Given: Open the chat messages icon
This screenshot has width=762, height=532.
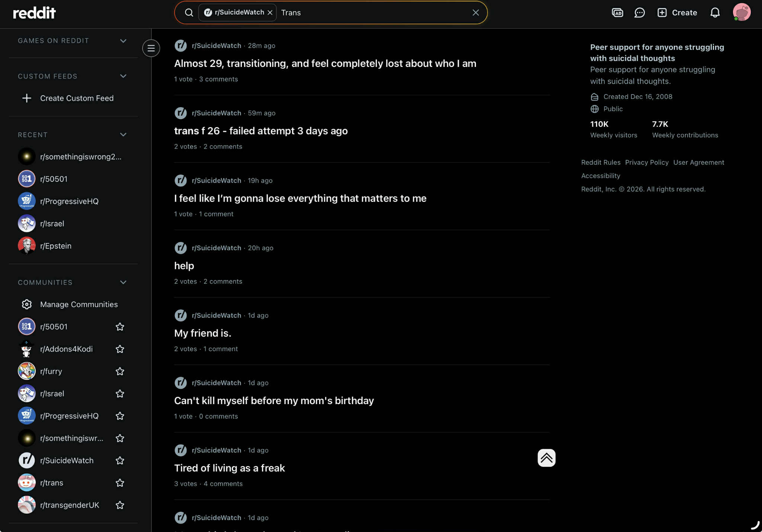Looking at the screenshot, I should pos(639,13).
